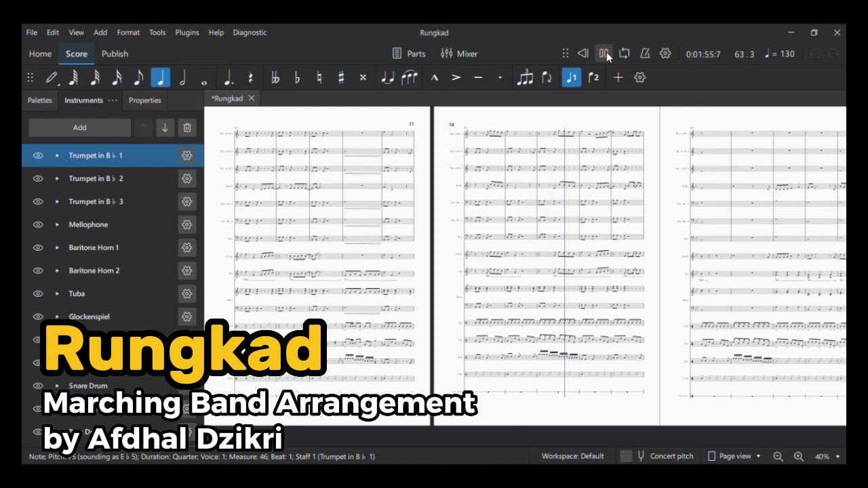The image size is (868, 488).
Task: Open the Parts dialog
Action: pyautogui.click(x=409, y=54)
